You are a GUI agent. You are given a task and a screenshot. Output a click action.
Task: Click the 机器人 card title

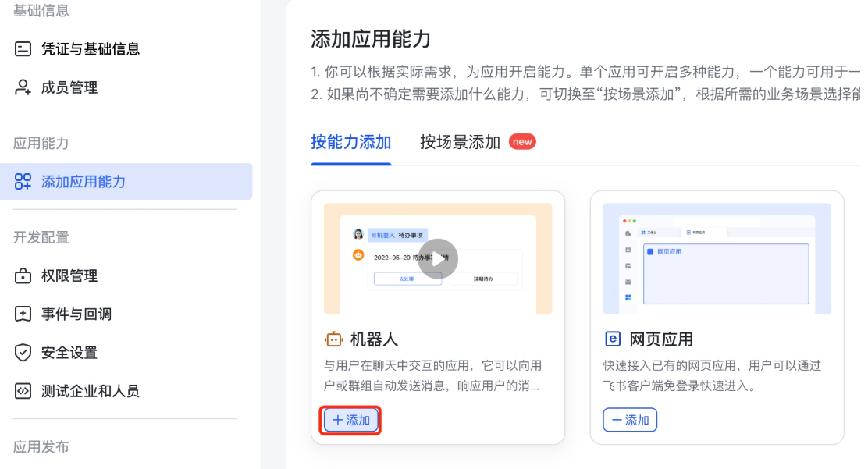374,339
